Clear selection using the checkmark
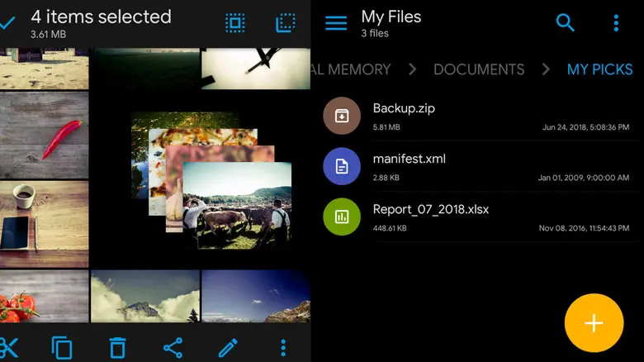Viewport: 644px width, 362px height. [7, 22]
